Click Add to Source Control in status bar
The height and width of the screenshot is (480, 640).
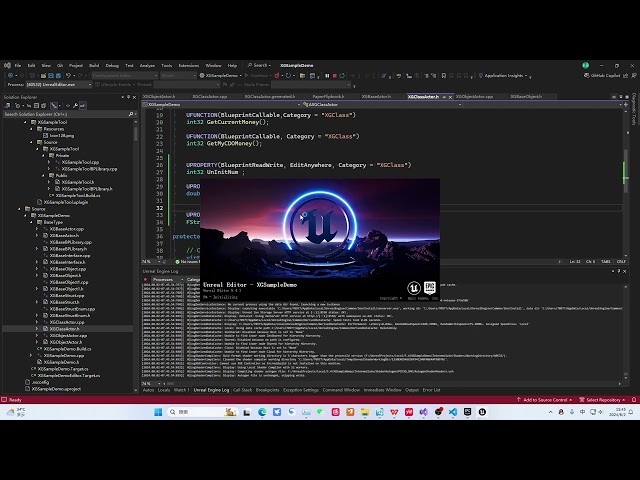click(x=544, y=400)
